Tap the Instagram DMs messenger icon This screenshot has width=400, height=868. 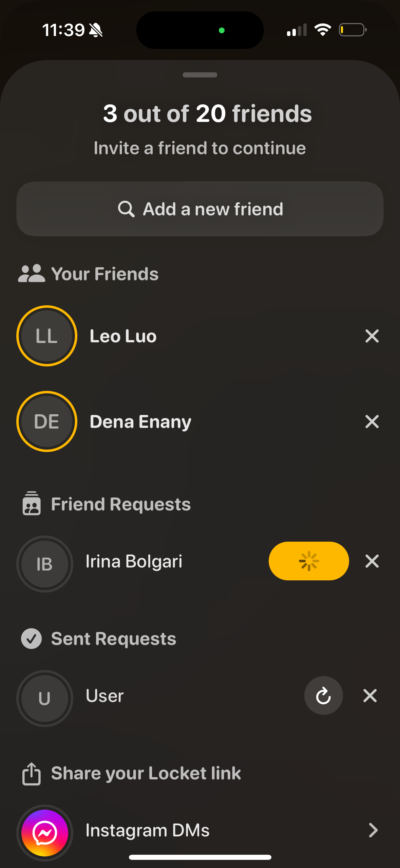(x=45, y=833)
